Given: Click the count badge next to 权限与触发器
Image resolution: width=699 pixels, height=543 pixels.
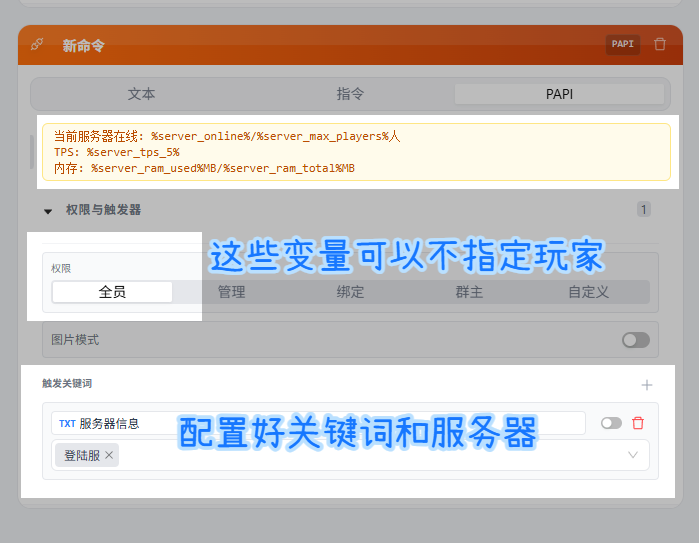Looking at the screenshot, I should 644,210.
